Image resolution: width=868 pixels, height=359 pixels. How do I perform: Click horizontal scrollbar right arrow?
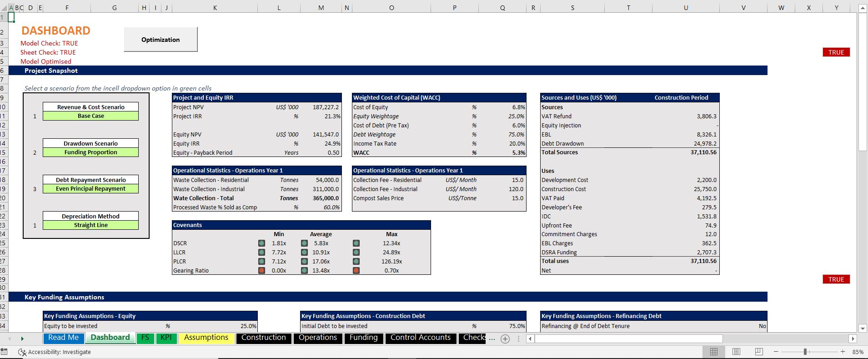pos(853,339)
